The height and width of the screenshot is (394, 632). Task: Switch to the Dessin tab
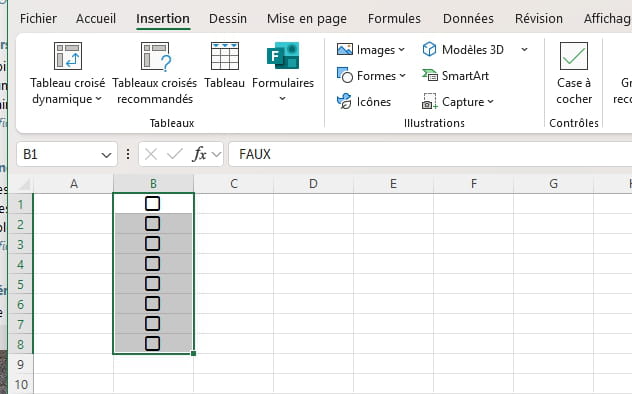pos(228,19)
